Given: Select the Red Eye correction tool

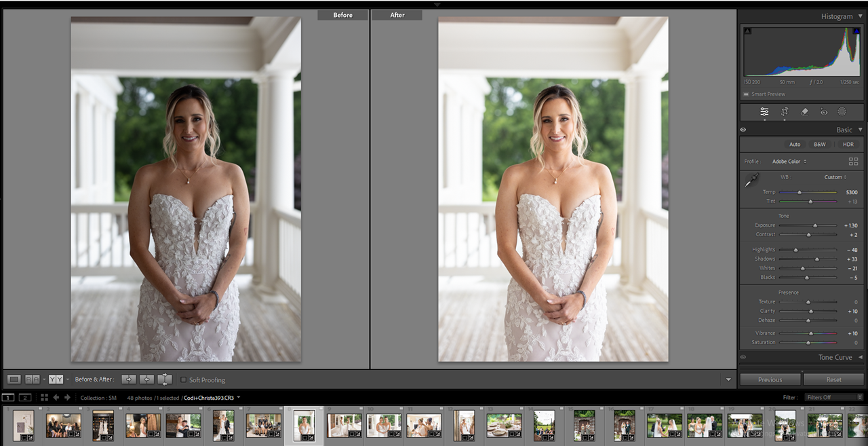Looking at the screenshot, I should point(824,112).
